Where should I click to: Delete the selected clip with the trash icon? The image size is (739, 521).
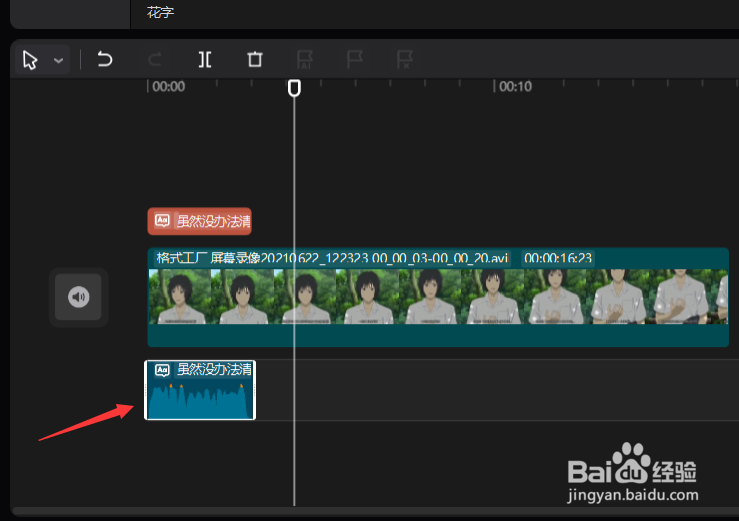pyautogui.click(x=255, y=59)
